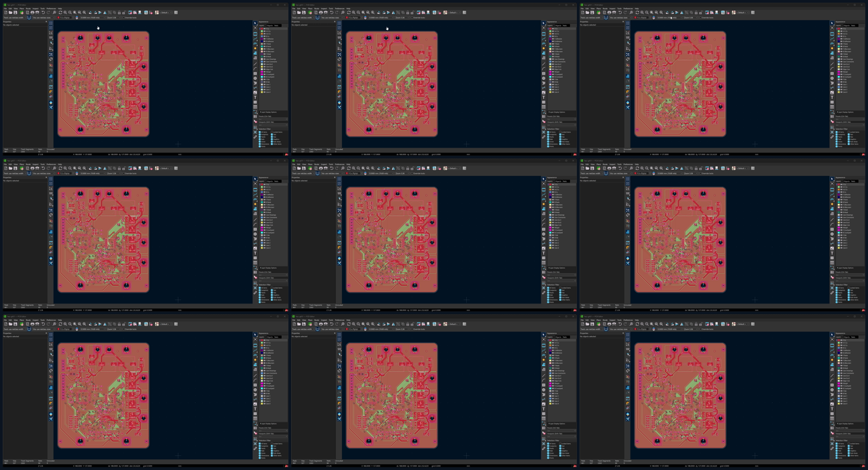This screenshot has height=470, width=868.
Task: Select the User.Drawings layer row in the bottom-center window
Action: (561, 371)
